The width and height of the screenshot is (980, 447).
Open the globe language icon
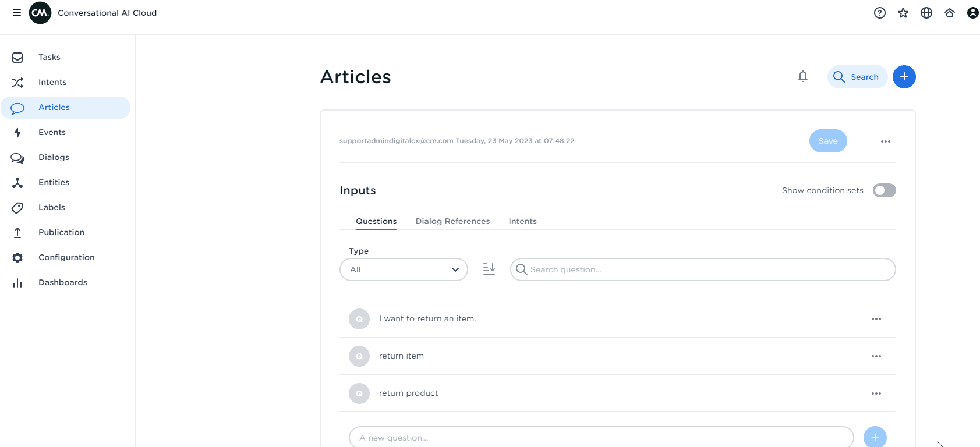[x=926, y=13]
